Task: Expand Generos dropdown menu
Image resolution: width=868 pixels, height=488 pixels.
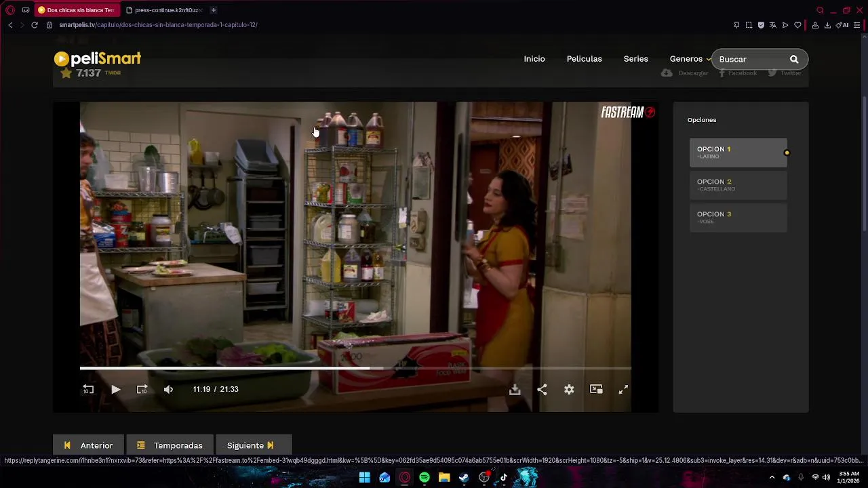Action: (690, 59)
